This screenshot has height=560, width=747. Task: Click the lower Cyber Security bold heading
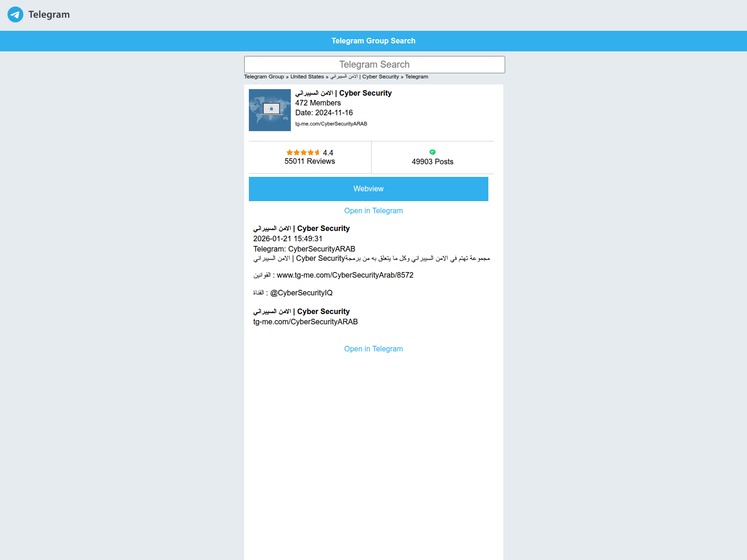tap(302, 311)
